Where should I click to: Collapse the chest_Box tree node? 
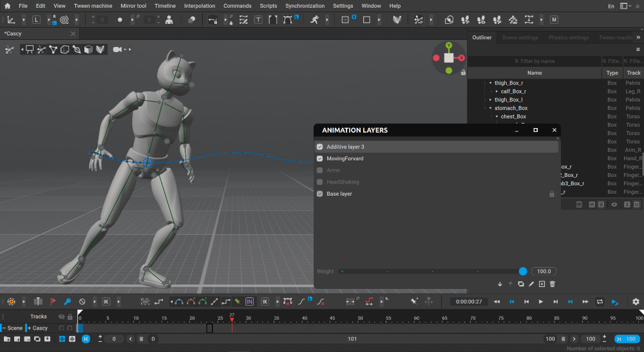point(497,116)
